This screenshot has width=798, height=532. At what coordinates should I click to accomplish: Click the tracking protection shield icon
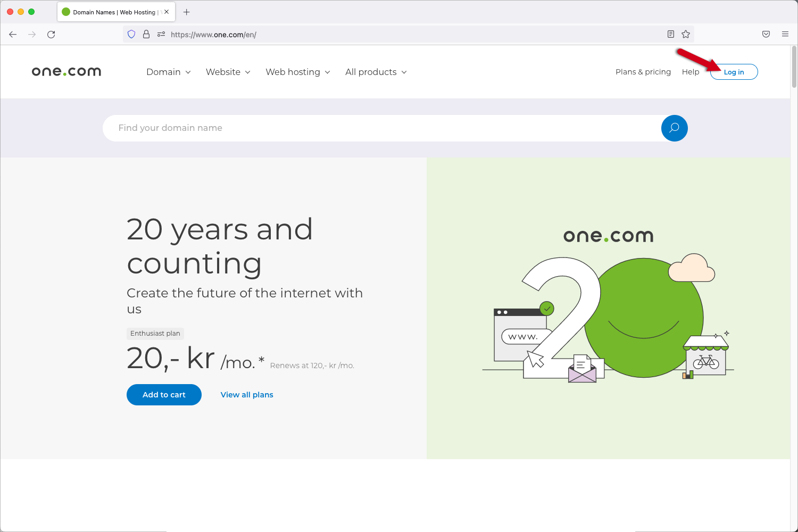pos(131,35)
